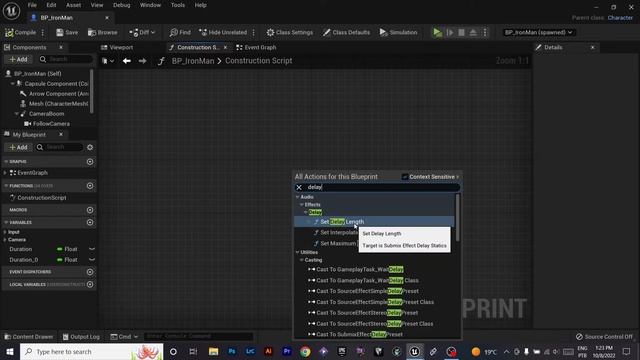
Task: Change Duration variable Float type
Action: 67,249
